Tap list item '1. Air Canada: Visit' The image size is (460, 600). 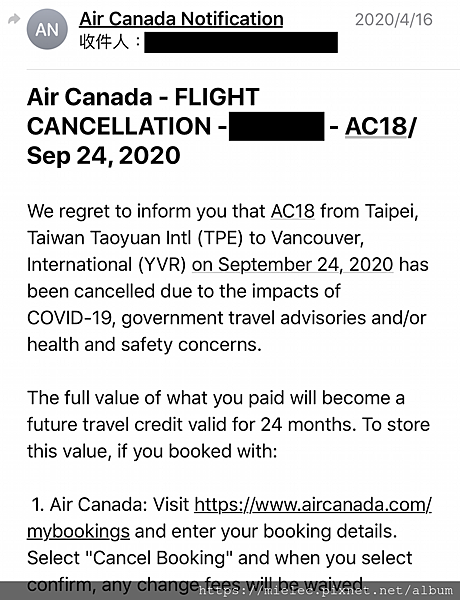(110, 505)
